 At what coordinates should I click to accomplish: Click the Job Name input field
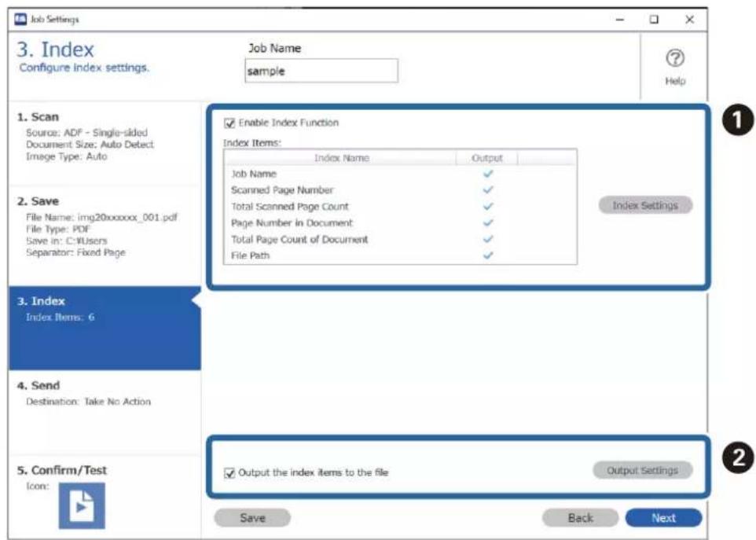321,71
